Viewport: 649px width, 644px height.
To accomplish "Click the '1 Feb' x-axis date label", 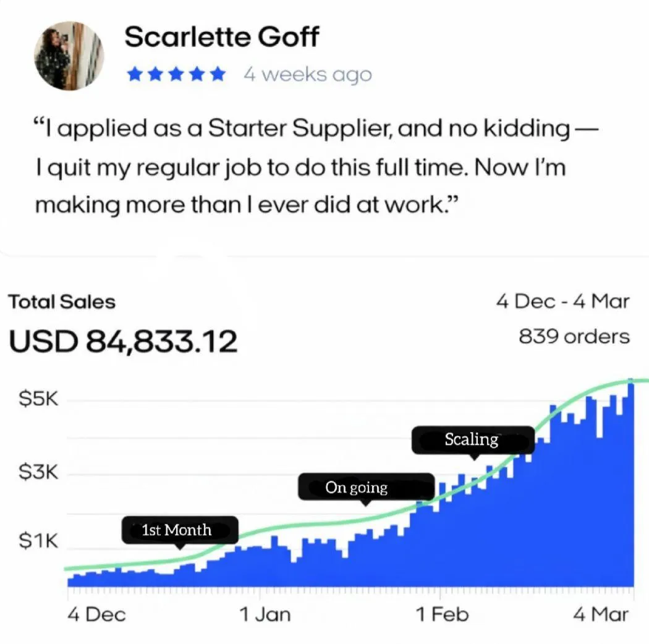I will 442,614.
